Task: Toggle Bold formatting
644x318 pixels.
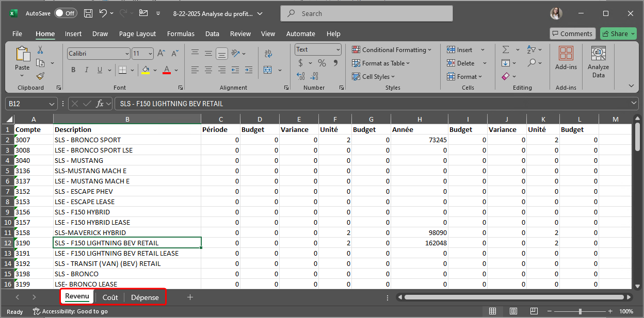Action: click(73, 70)
